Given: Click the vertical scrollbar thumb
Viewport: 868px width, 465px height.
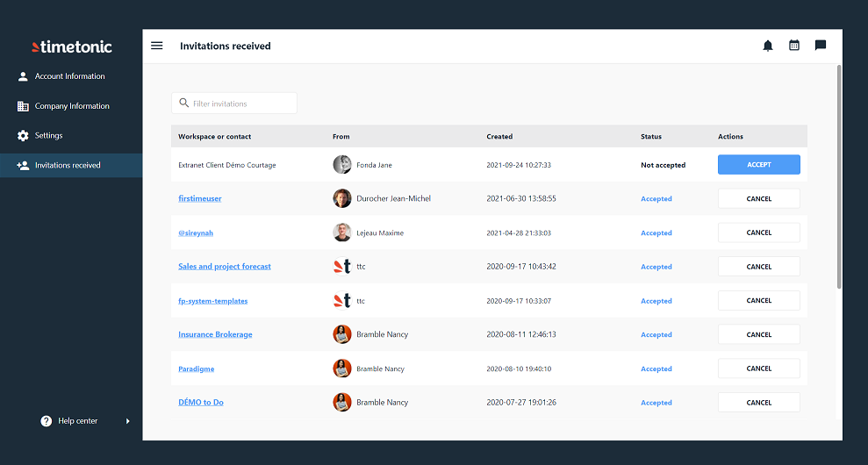Looking at the screenshot, I should pos(839,176).
